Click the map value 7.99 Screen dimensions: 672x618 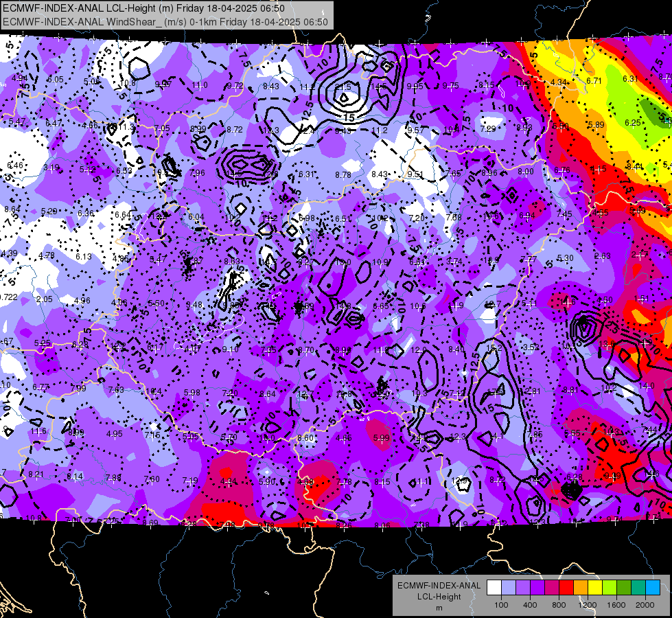pos(78,389)
